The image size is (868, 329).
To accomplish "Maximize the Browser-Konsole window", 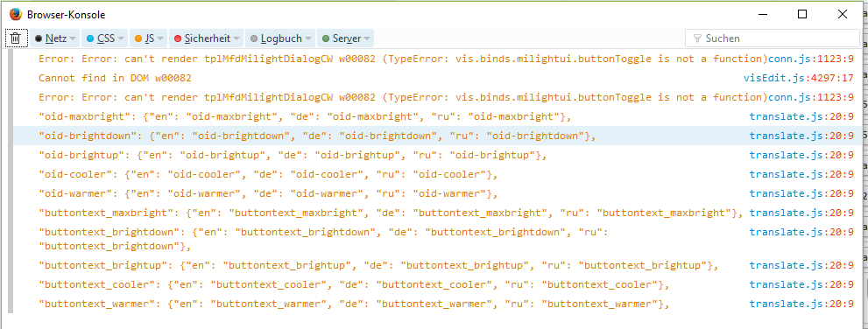I will coord(802,14).
